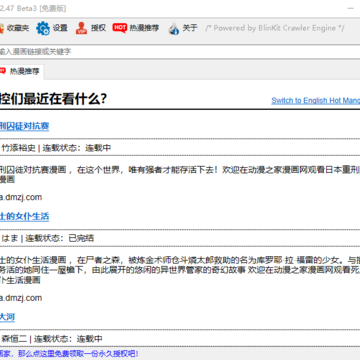Focus the manga link or keyword search field
Viewport: 360px width, 360px height.
tap(180, 52)
